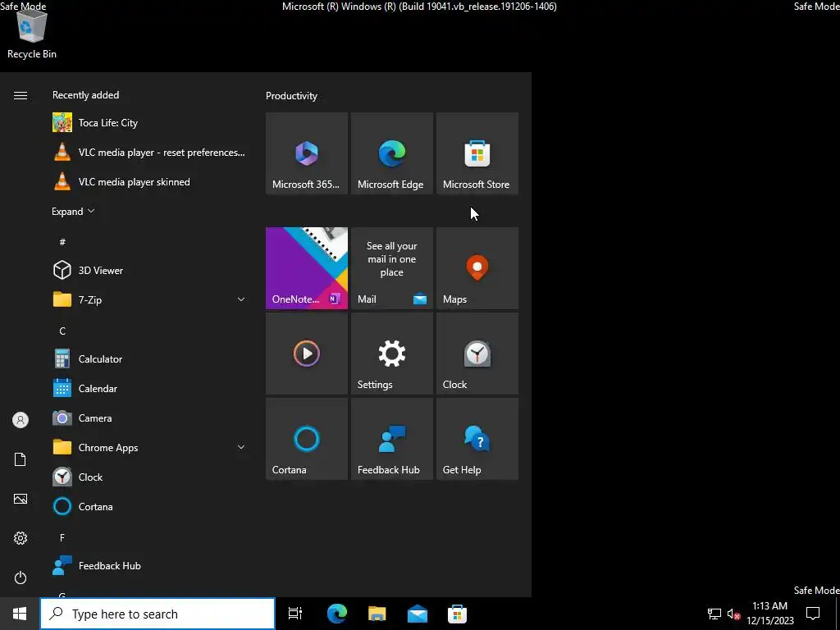The width and height of the screenshot is (840, 630).
Task: Click the Windows Start button
Action: [20, 614]
